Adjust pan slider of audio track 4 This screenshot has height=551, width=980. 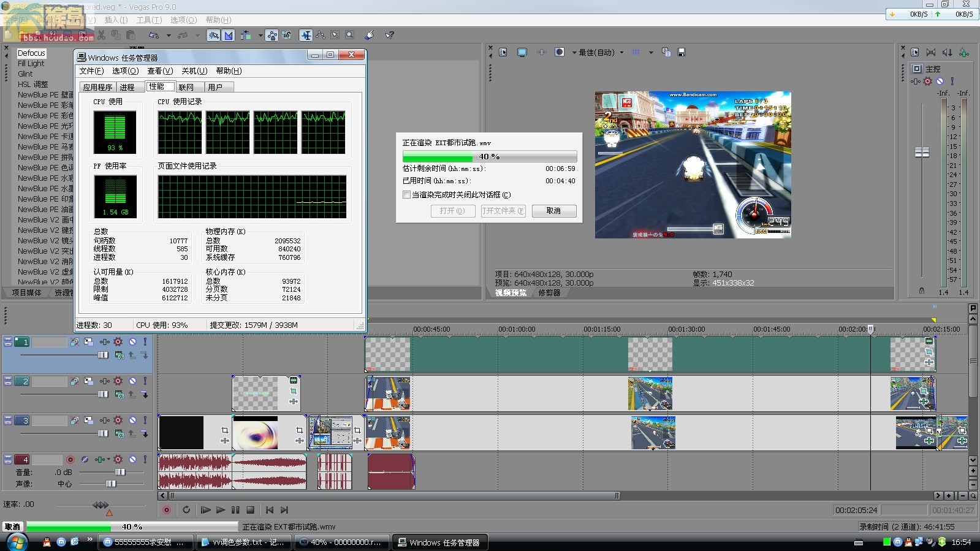tap(110, 484)
